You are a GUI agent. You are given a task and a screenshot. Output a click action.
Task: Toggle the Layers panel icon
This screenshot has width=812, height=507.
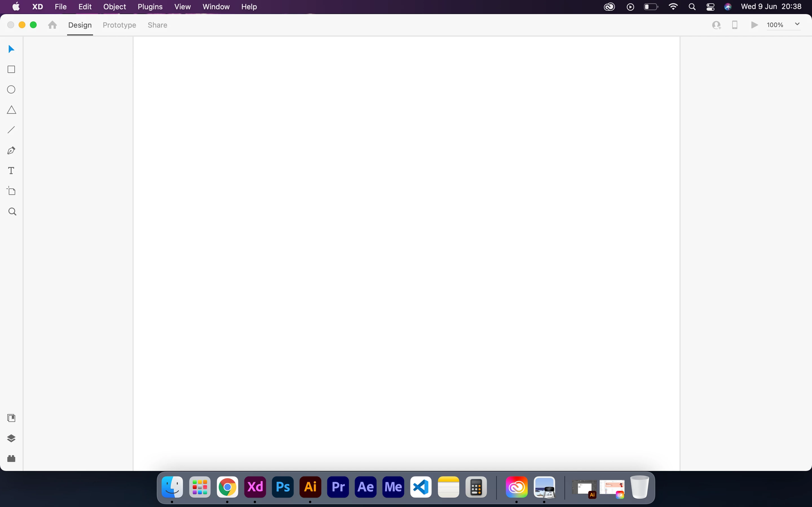[x=11, y=438]
